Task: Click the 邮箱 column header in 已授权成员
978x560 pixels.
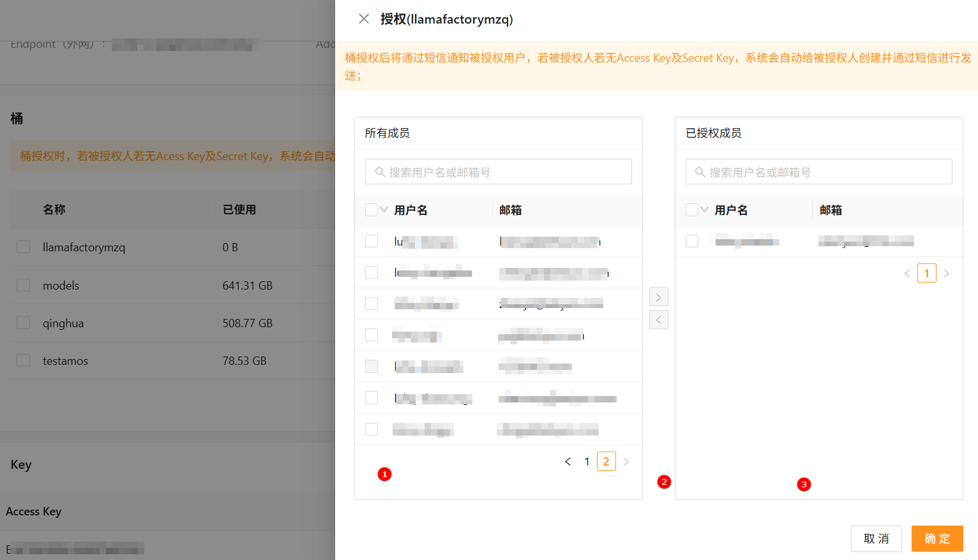Action: 831,210
